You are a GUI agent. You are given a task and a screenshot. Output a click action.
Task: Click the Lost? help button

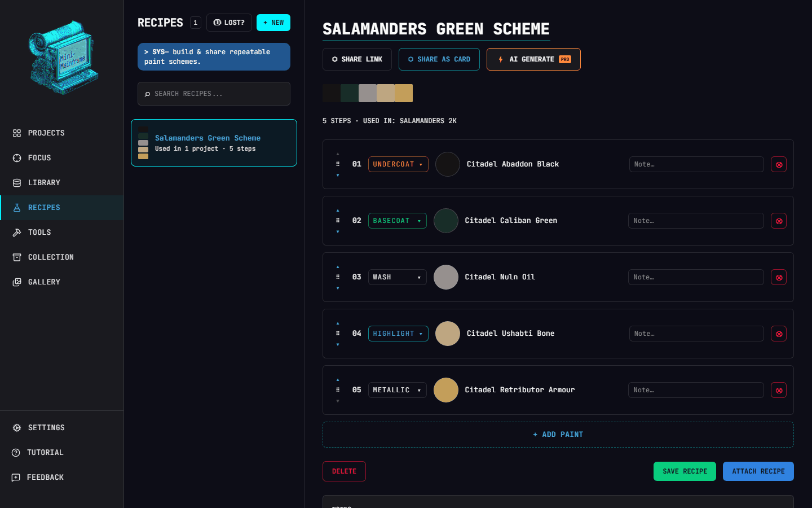pos(229,23)
